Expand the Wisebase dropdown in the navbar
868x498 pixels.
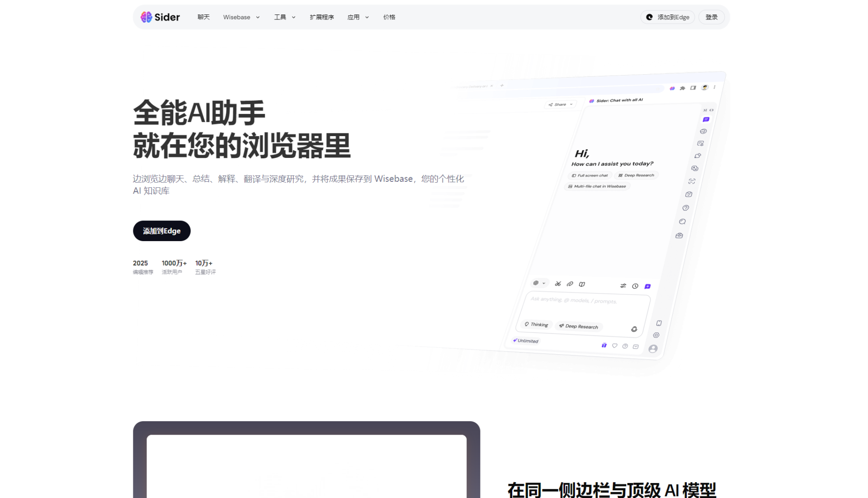pos(241,17)
